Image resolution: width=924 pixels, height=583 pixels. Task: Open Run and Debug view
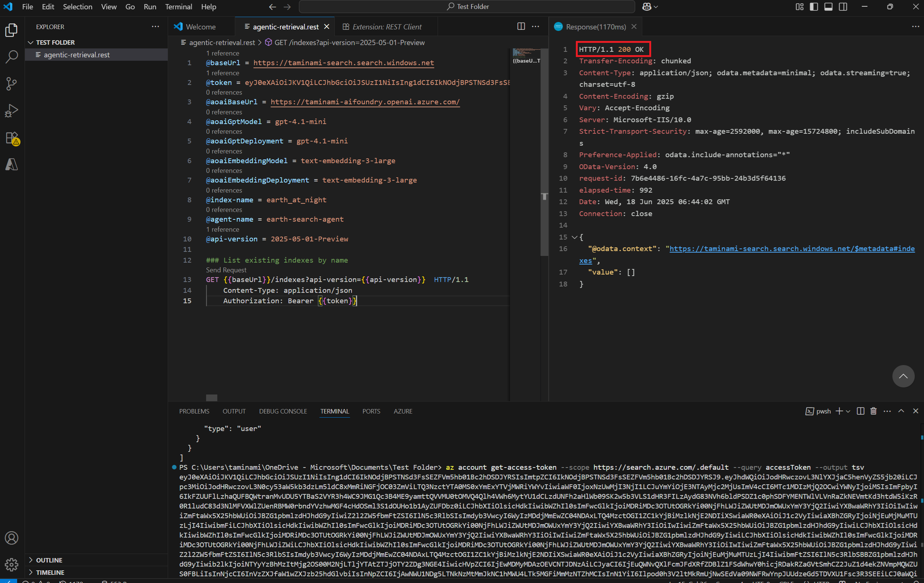click(12, 111)
